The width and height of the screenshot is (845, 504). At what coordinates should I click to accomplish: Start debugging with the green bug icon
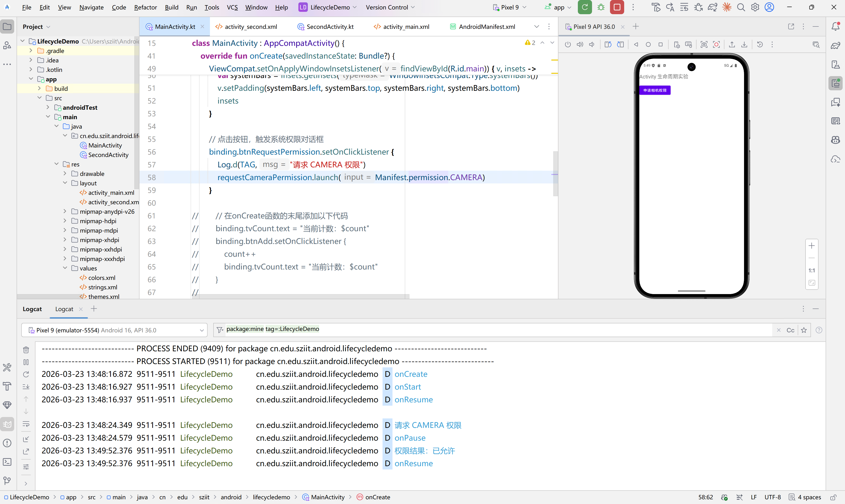click(601, 7)
